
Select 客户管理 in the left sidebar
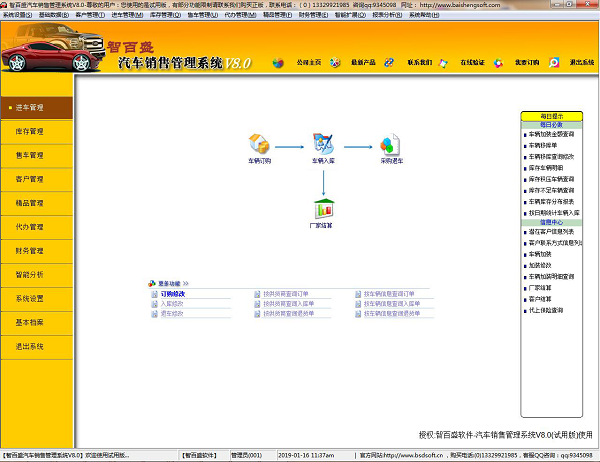pos(37,179)
